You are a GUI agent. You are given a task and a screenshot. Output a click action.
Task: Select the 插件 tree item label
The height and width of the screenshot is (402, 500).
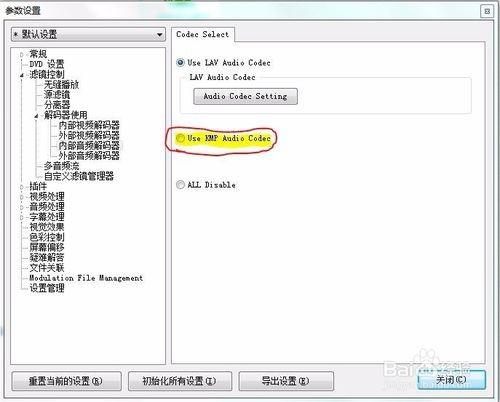coord(38,186)
